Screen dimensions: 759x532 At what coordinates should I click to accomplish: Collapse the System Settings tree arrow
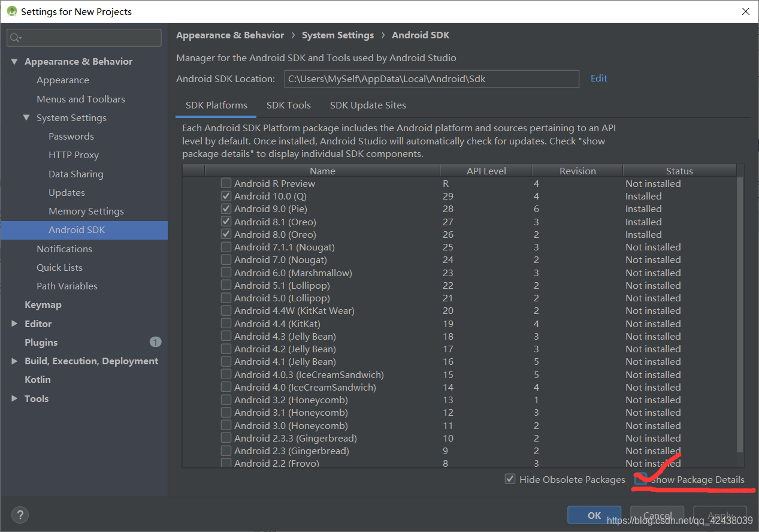coord(26,118)
